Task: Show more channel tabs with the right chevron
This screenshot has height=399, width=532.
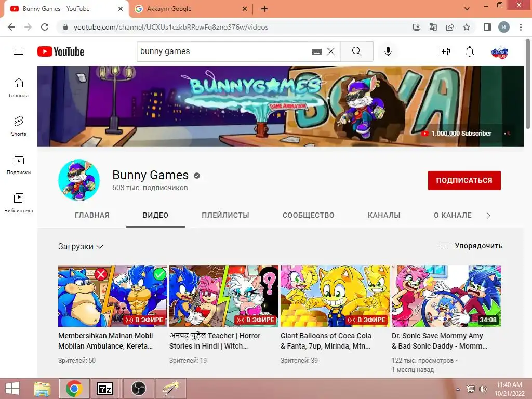Action: (488, 216)
